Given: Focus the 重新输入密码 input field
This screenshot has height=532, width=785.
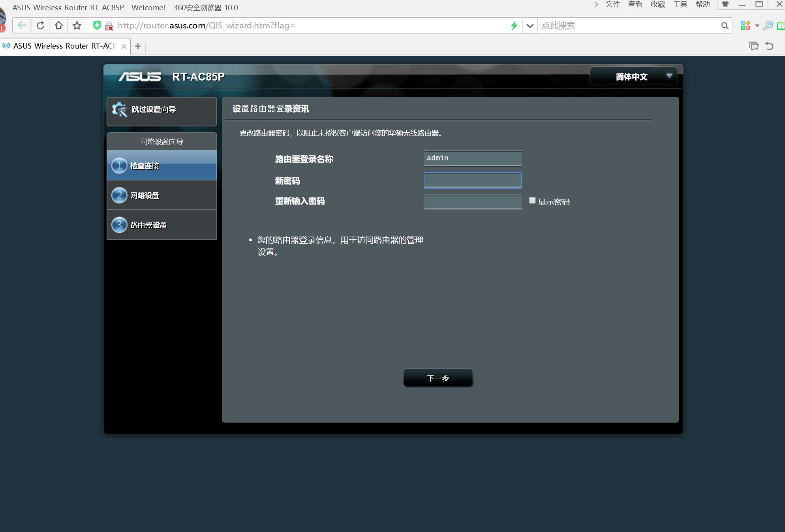Looking at the screenshot, I should click(473, 201).
